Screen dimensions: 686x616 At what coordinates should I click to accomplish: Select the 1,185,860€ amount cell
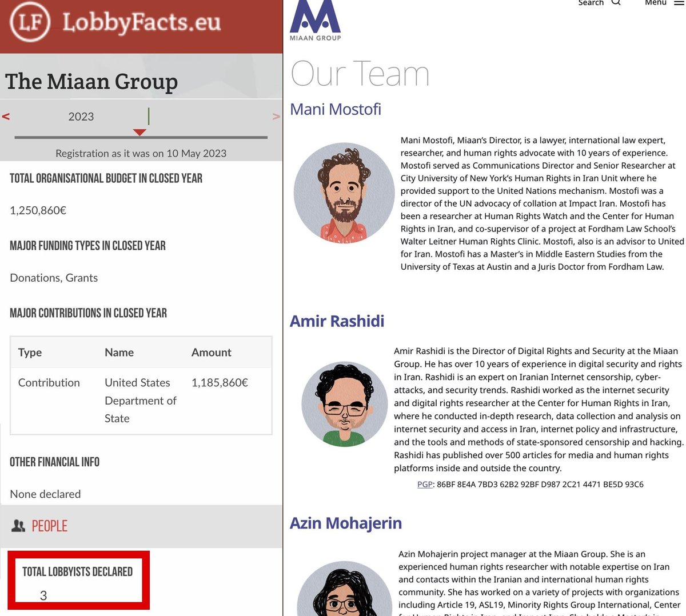pos(220,383)
